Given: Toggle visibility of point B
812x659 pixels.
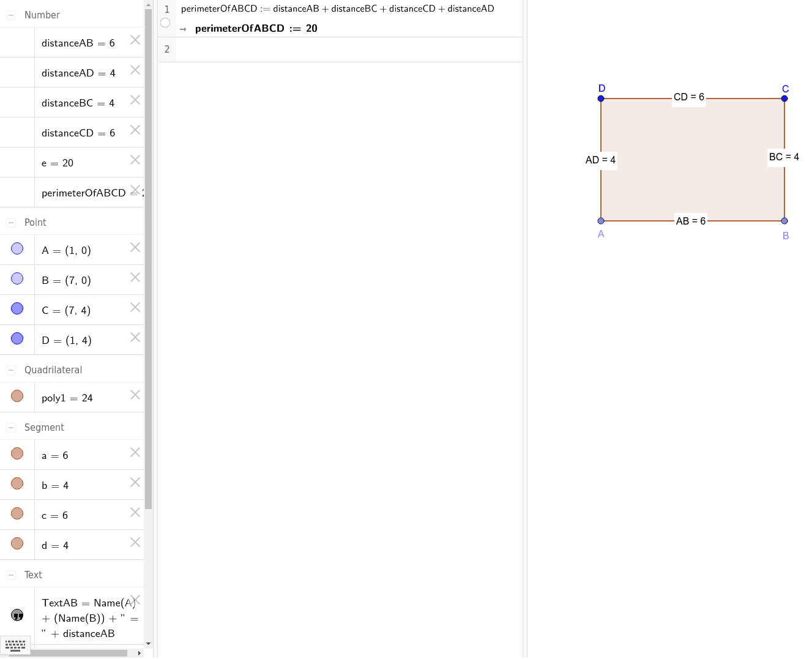Looking at the screenshot, I should click(x=17, y=278).
